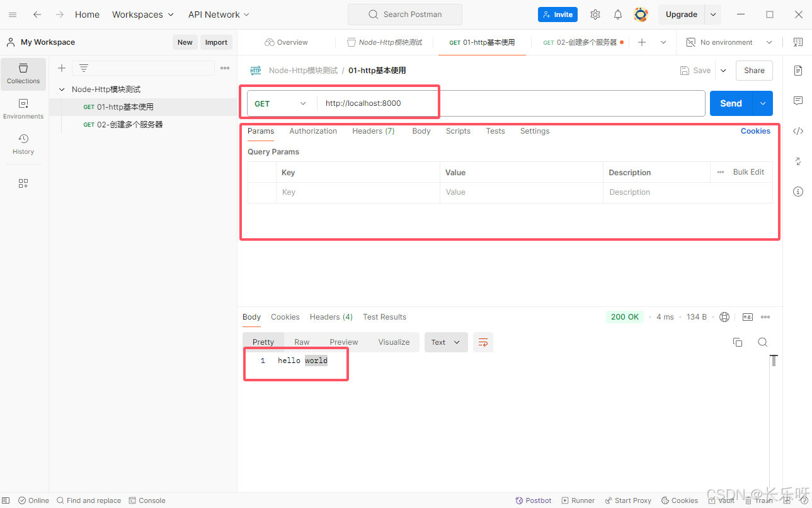Switch to the Headers (7) request tab

pos(374,131)
